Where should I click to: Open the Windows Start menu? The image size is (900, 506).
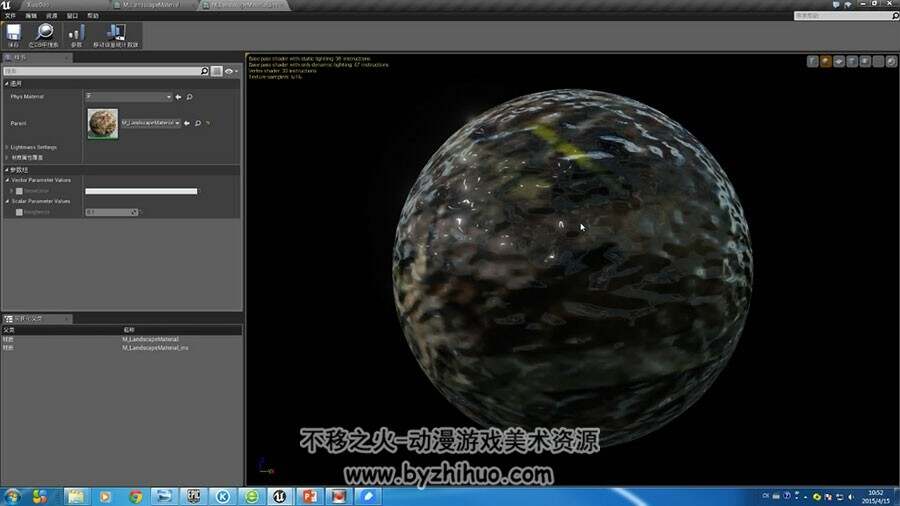pyautogui.click(x=11, y=496)
